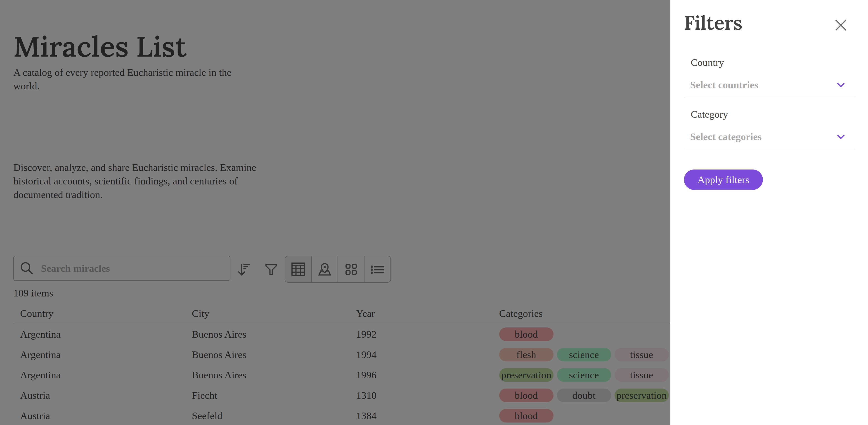Viewport: 868px width, 425px height.
Task: Switch to grid cards view
Action: pos(351,269)
